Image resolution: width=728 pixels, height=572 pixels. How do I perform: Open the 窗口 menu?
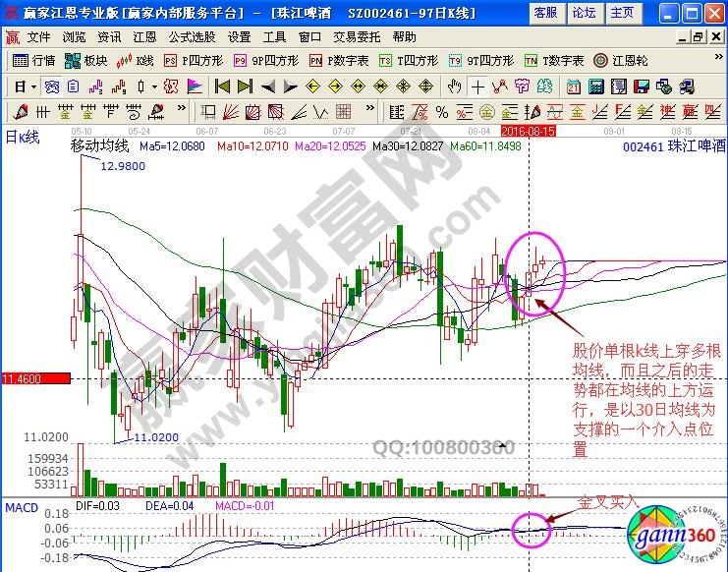coord(309,36)
